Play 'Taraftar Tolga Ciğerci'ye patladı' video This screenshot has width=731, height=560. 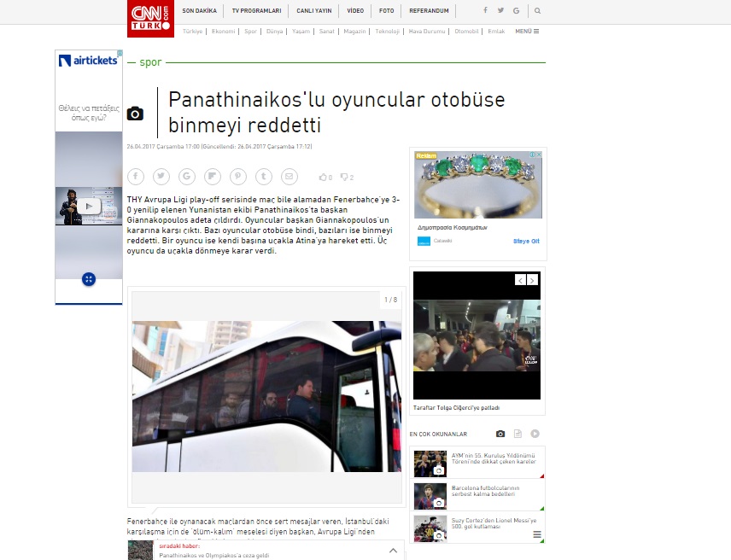477,335
